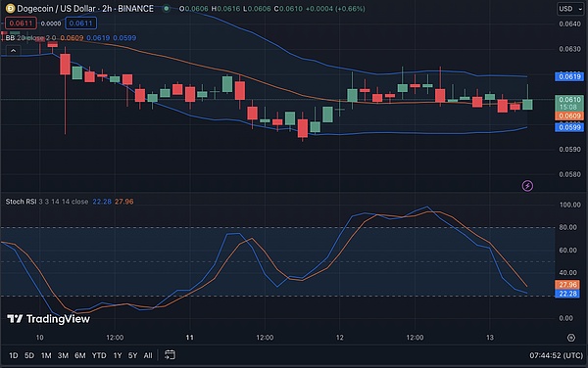Open the date range calendar icon
The width and height of the screenshot is (588, 368).
pyautogui.click(x=170, y=355)
